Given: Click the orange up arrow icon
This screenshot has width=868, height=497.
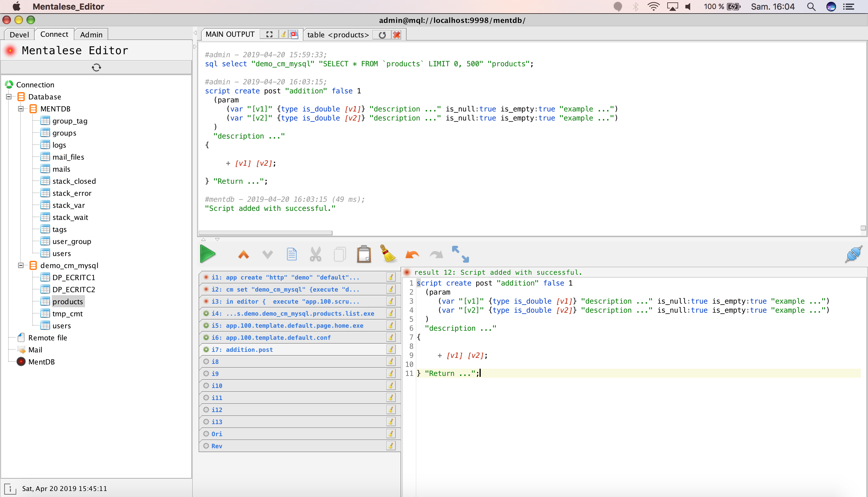Looking at the screenshot, I should (x=244, y=254).
